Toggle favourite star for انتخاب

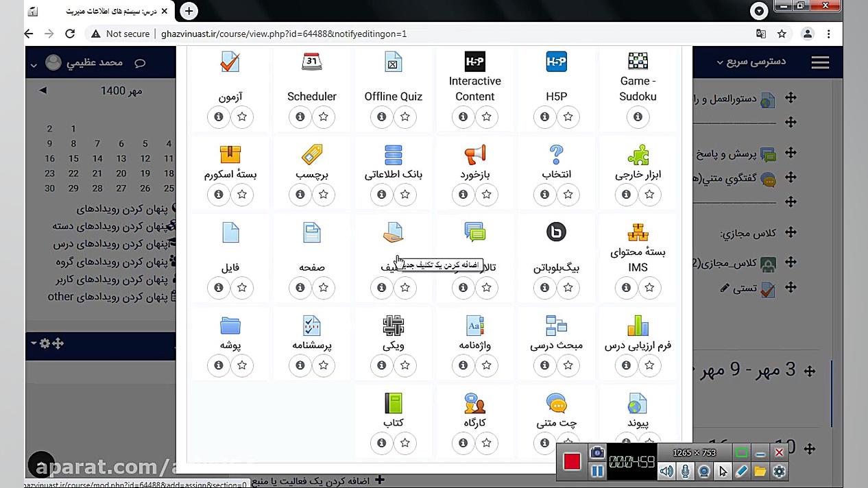pos(568,195)
